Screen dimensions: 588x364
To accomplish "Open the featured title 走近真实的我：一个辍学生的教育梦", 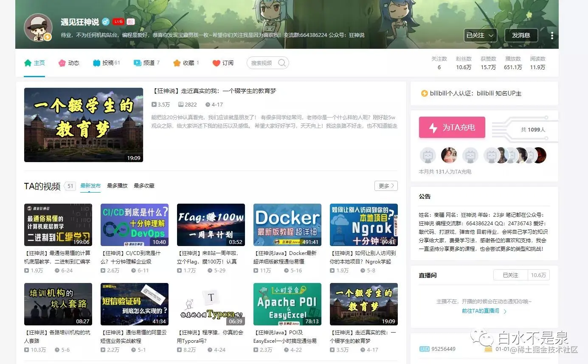I will click(214, 91).
